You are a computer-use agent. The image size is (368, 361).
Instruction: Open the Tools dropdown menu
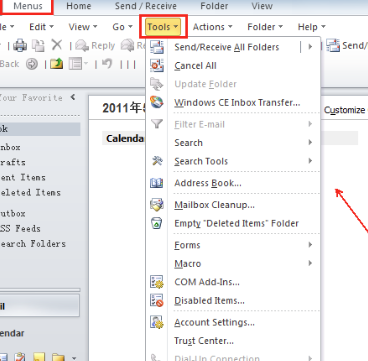coord(163,27)
